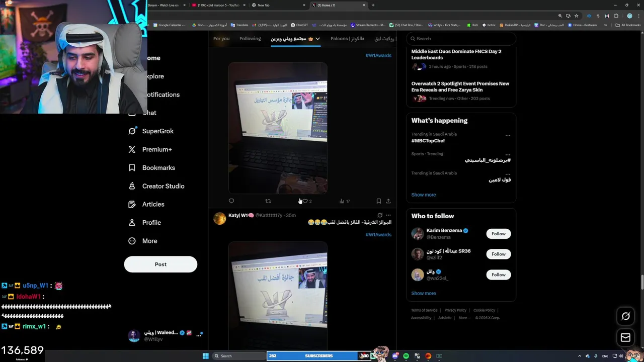Follow Karim Benzema
The width and height of the screenshot is (644, 362).
click(499, 234)
